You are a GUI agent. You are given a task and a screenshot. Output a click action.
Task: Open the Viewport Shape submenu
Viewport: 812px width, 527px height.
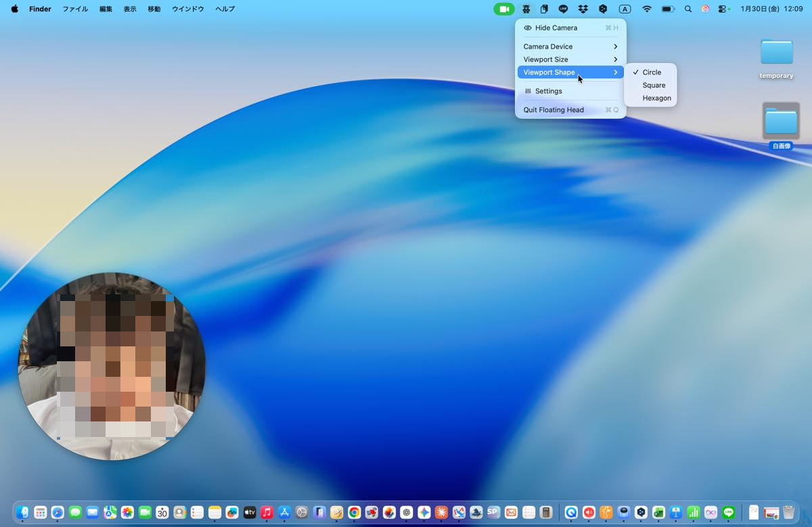pyautogui.click(x=548, y=72)
